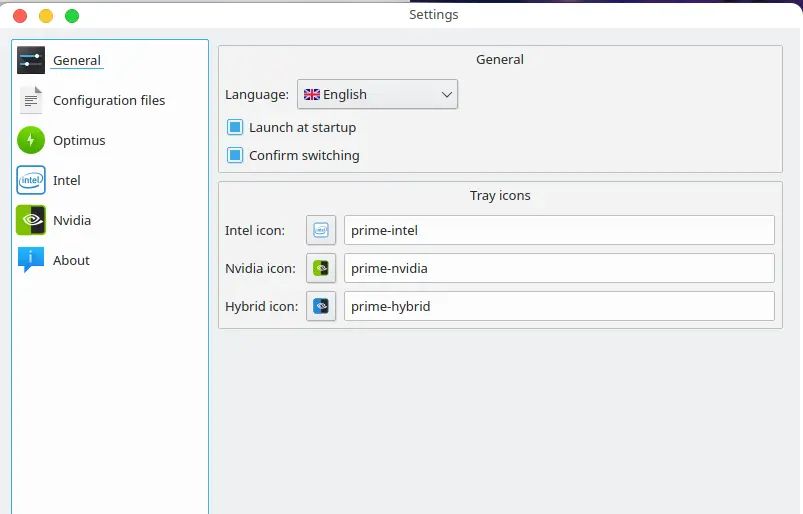Toggle Confirm switching checkbox
The width and height of the screenshot is (803, 514).
[x=235, y=155]
